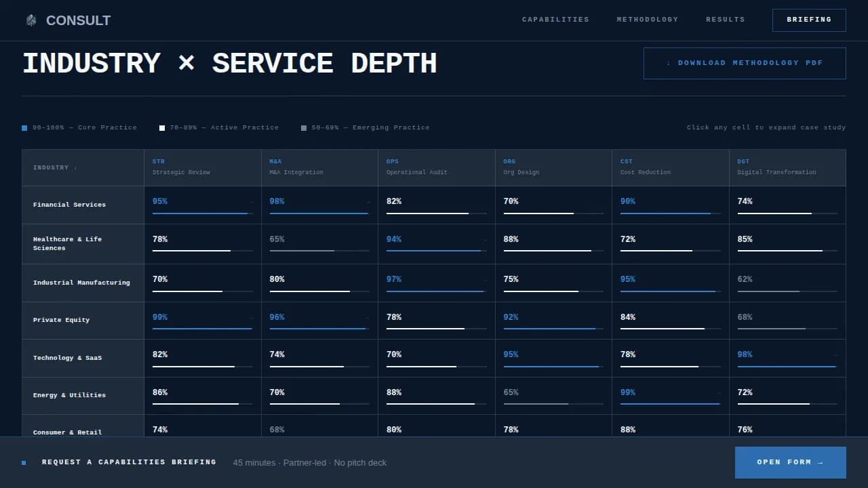Download the Methodology PDF
Viewport: 868px width, 488px height.
[745, 63]
